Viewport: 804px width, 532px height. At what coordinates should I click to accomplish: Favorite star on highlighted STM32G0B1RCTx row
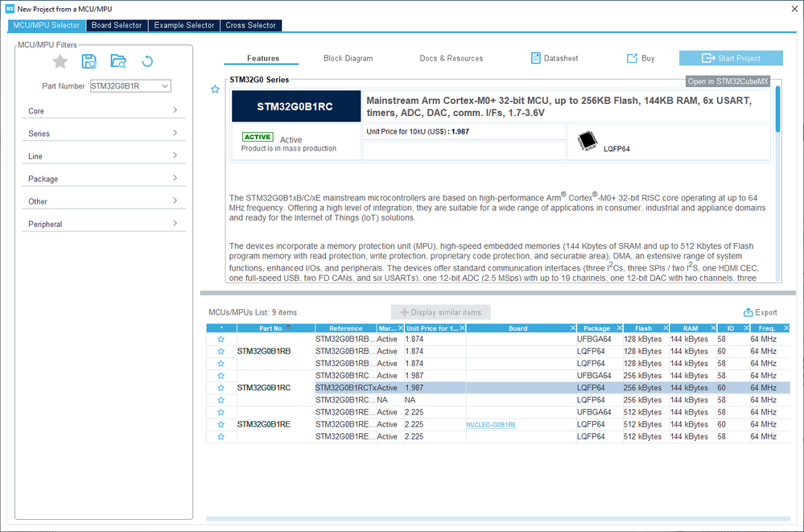click(221, 388)
